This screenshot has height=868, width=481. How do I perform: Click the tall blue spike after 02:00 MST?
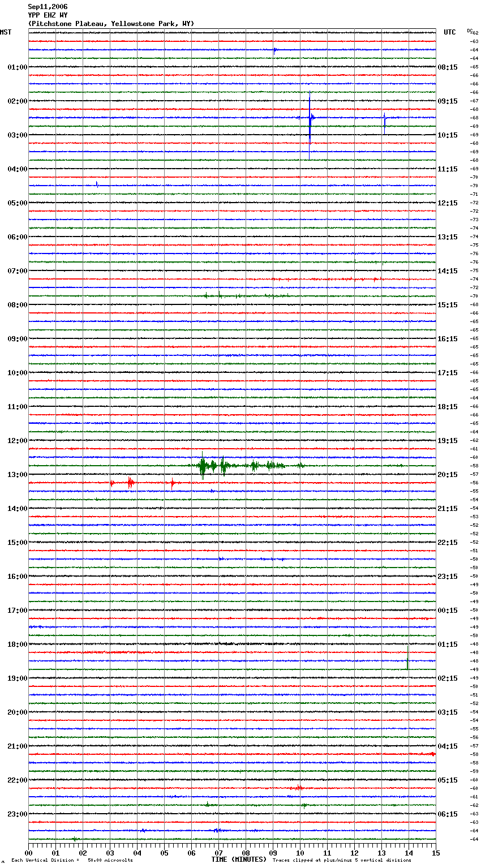310,124
